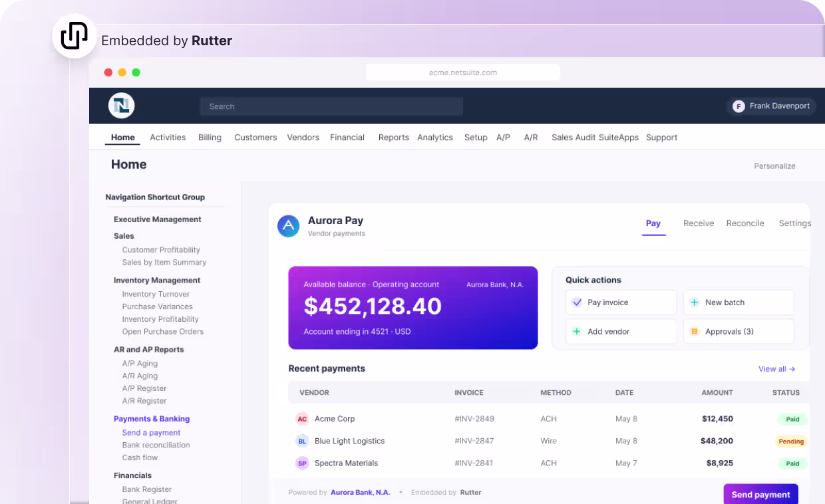Click invoice #INV-2849 cell
Viewport: 825px width, 504px height.
pyautogui.click(x=474, y=419)
